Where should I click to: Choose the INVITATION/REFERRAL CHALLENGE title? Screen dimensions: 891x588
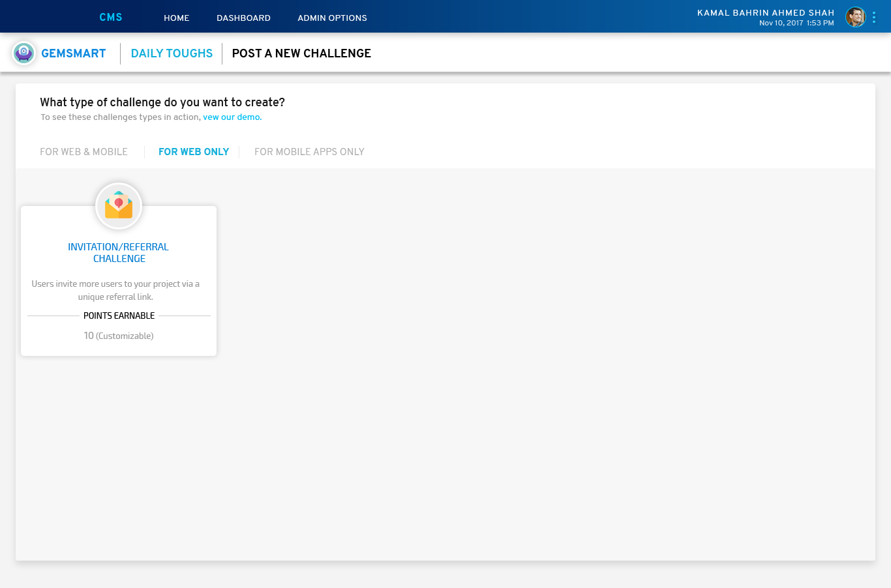coord(119,253)
